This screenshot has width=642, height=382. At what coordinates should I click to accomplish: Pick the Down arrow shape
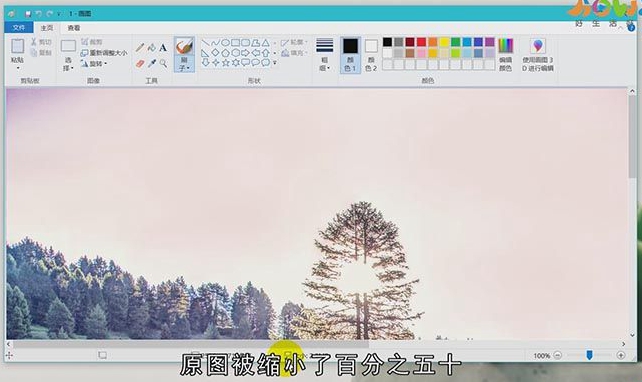click(205, 63)
